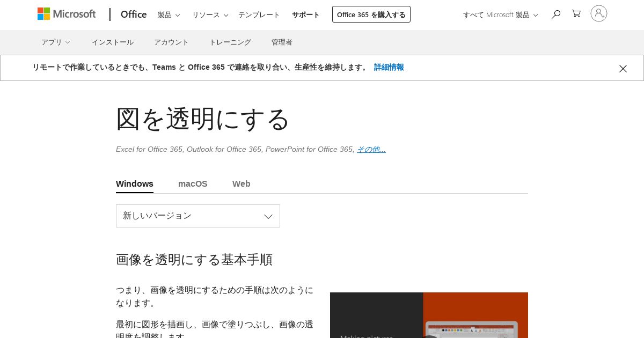Click 詳細情報 link in banner
644x338 pixels.
click(389, 68)
